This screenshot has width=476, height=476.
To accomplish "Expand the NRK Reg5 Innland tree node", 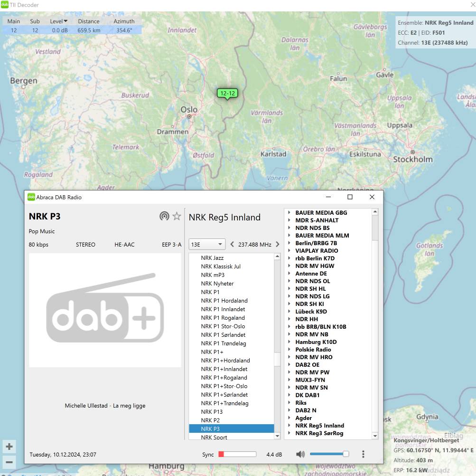I will click(x=289, y=426).
